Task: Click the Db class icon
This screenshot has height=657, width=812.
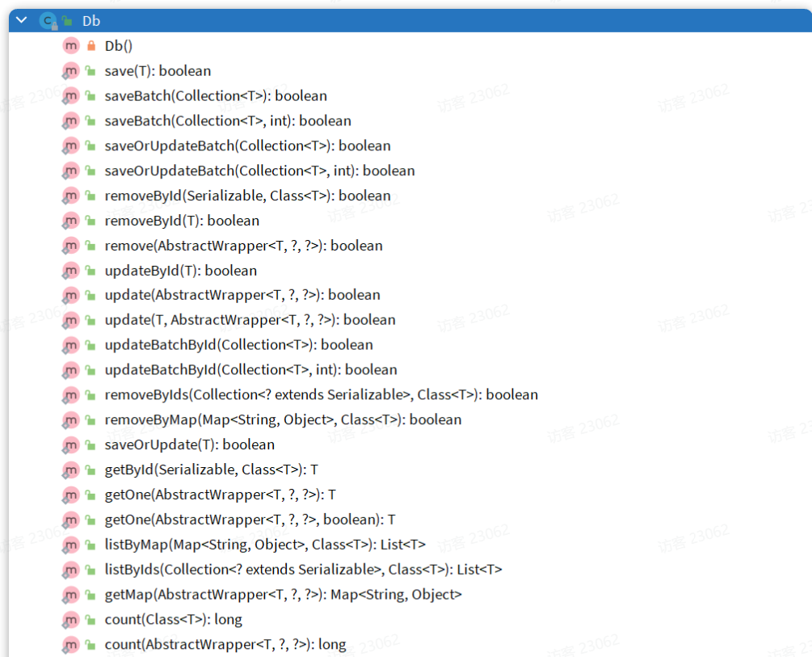Action: pyautogui.click(x=46, y=21)
